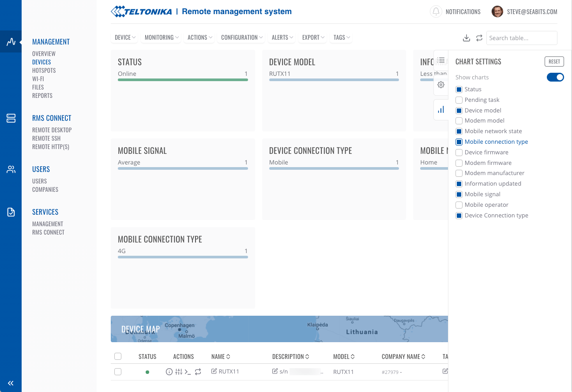Check the Modem firmware chart checkbox
The height and width of the screenshot is (392, 572).
459,163
